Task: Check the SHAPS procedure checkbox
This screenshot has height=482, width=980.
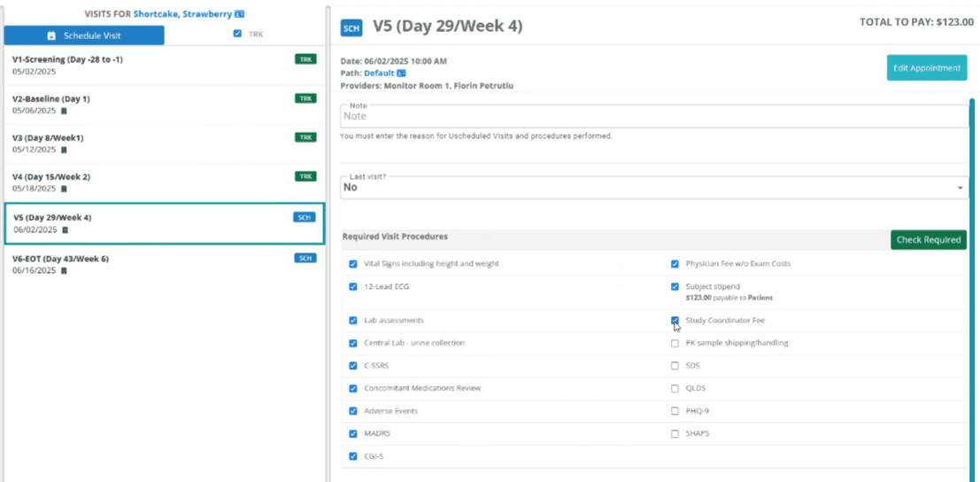Action: coord(675,433)
